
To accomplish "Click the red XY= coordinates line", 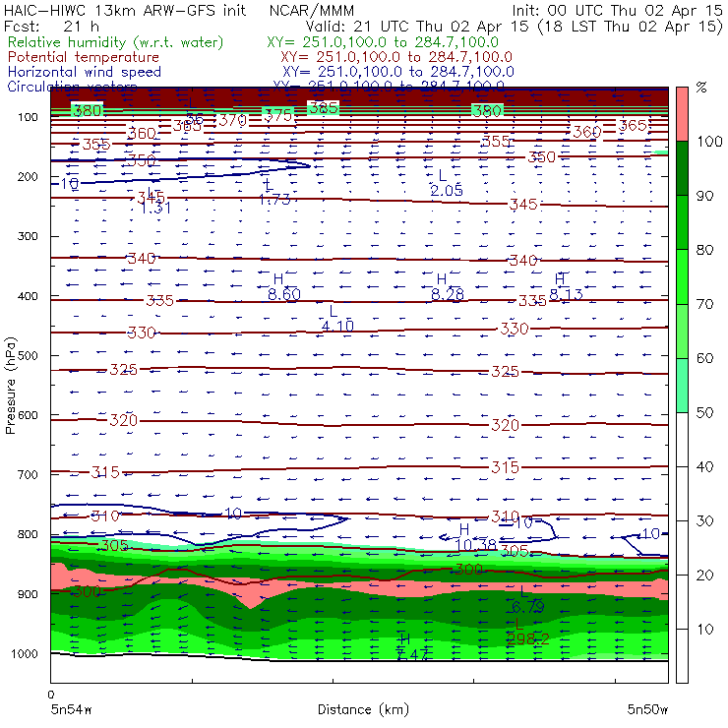I will click(396, 57).
